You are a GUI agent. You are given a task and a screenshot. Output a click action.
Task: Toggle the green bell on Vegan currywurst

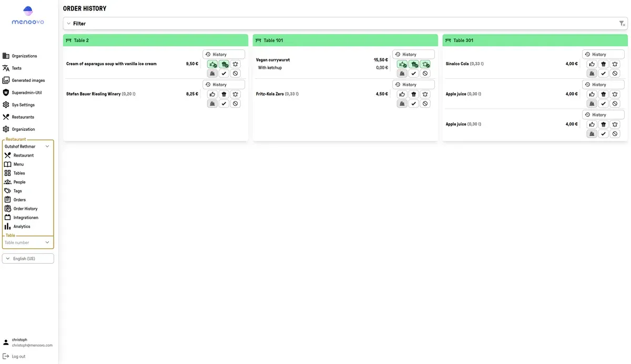(x=425, y=64)
